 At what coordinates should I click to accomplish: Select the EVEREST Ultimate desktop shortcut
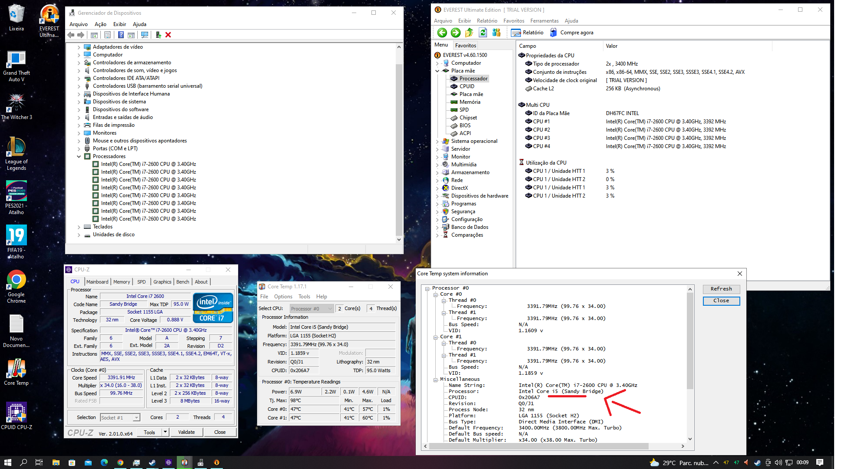(x=50, y=21)
